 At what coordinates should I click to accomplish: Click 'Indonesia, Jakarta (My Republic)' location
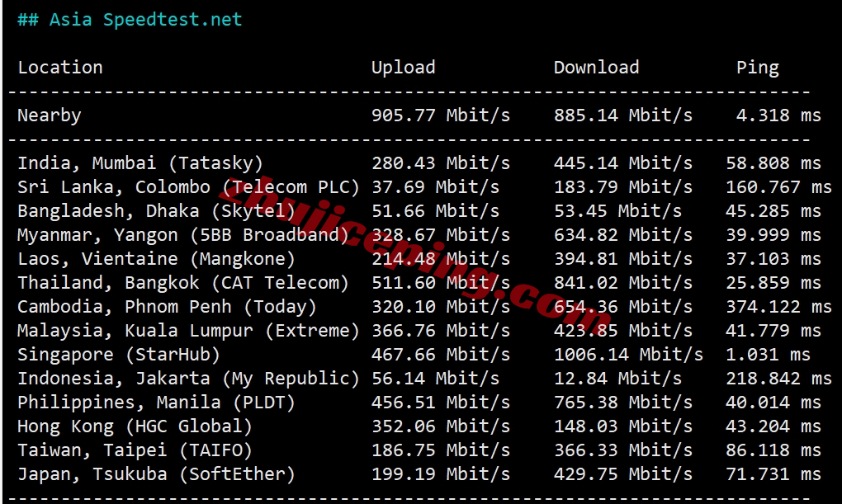188,379
